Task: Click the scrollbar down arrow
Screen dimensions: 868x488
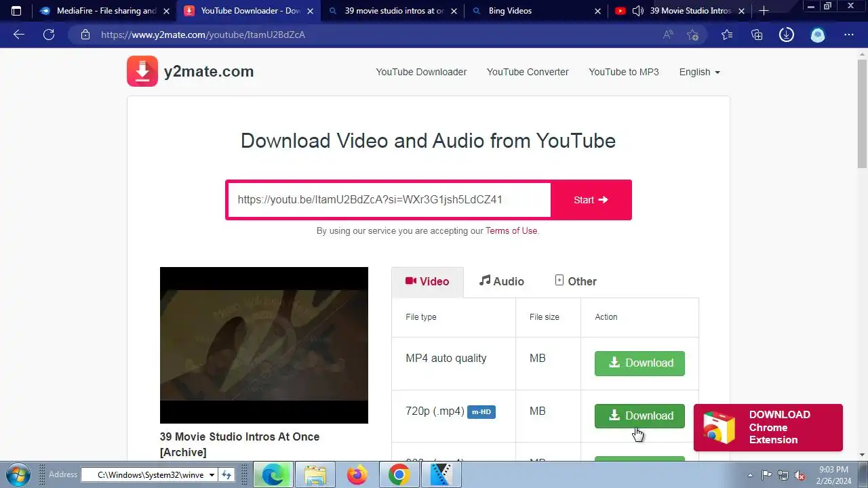Action: [x=862, y=455]
